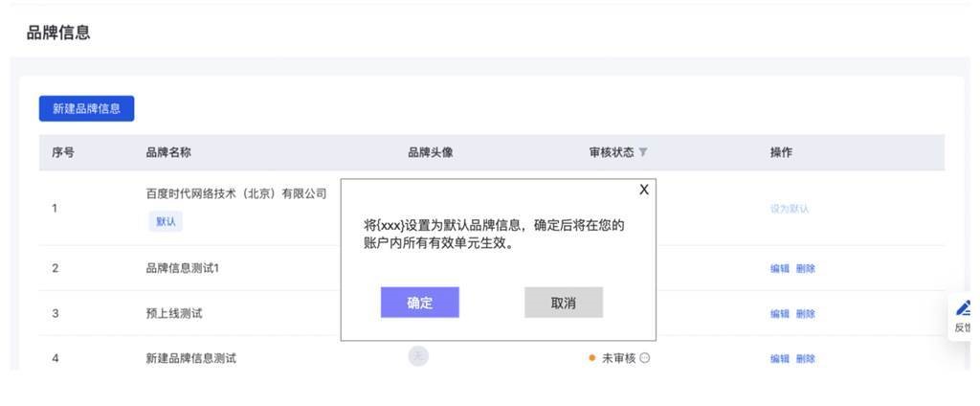Click the icon next to 未审核 status
980x406 pixels.
pyautogui.click(x=645, y=358)
